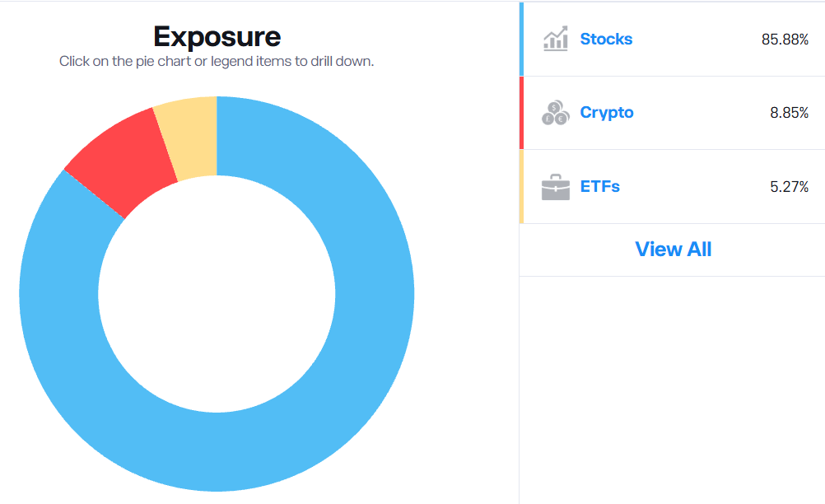
Task: Open the ETFs legend link
Action: 599,186
